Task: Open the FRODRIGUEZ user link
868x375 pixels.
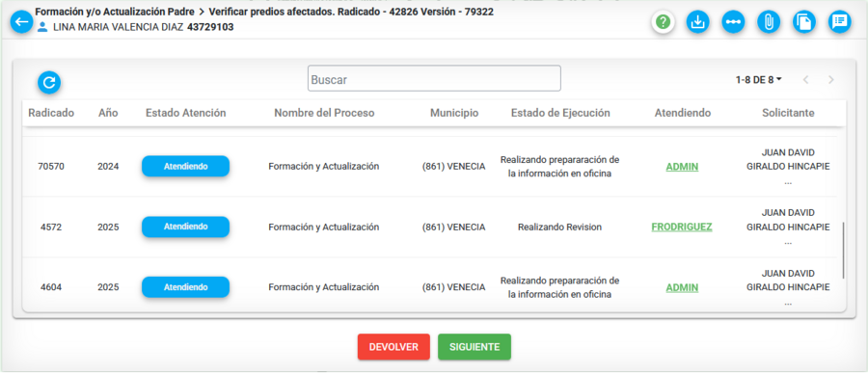Action: point(682,227)
